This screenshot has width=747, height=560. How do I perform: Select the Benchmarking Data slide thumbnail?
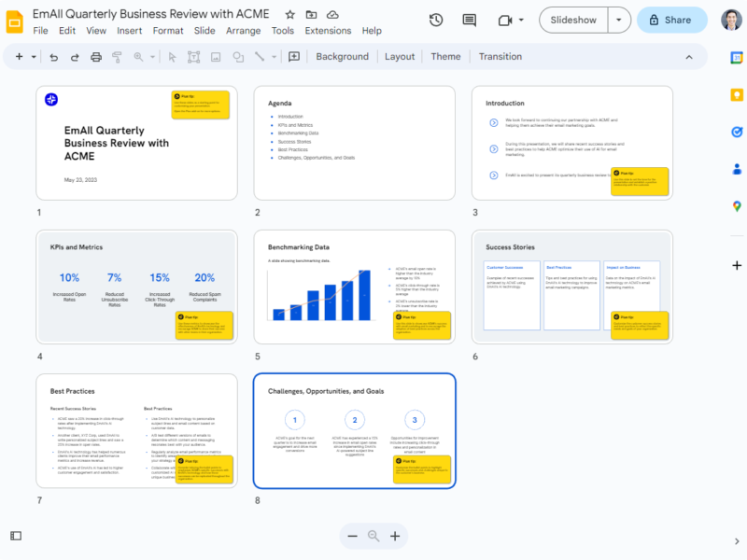354,289
